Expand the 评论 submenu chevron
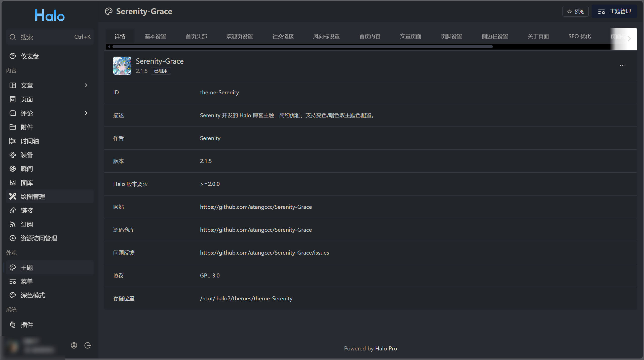This screenshot has width=644, height=360. (86, 113)
